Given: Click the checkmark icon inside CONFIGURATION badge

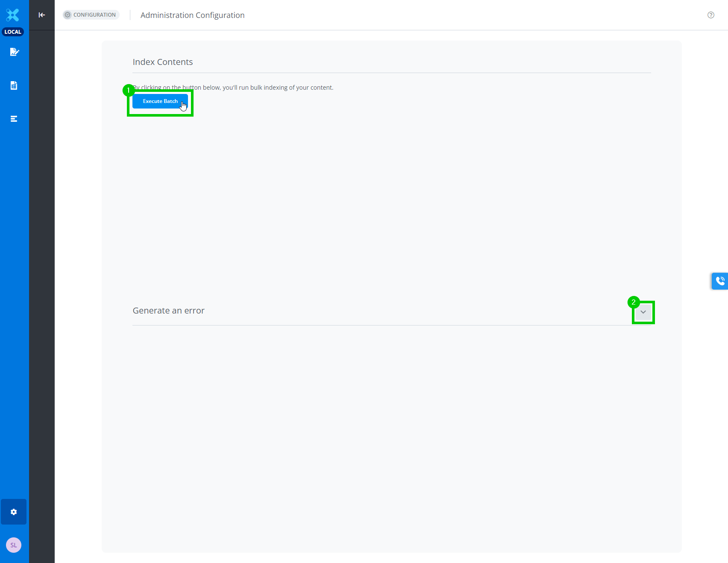Looking at the screenshot, I should (x=68, y=15).
